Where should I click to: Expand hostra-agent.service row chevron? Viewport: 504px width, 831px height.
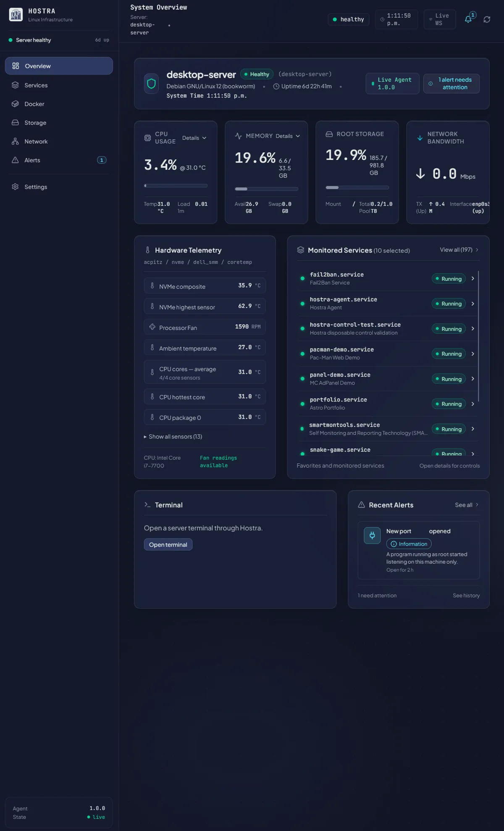(472, 303)
